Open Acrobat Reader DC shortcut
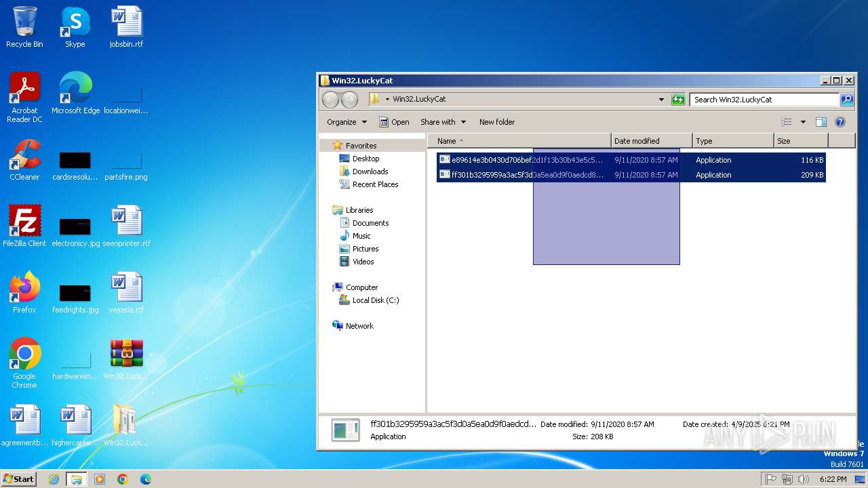 click(x=24, y=98)
